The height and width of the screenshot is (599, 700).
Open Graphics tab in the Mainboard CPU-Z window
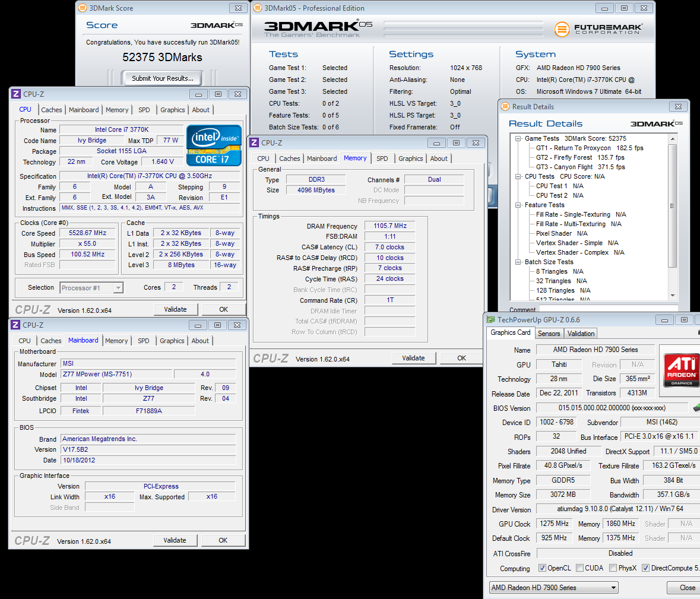pyautogui.click(x=172, y=341)
